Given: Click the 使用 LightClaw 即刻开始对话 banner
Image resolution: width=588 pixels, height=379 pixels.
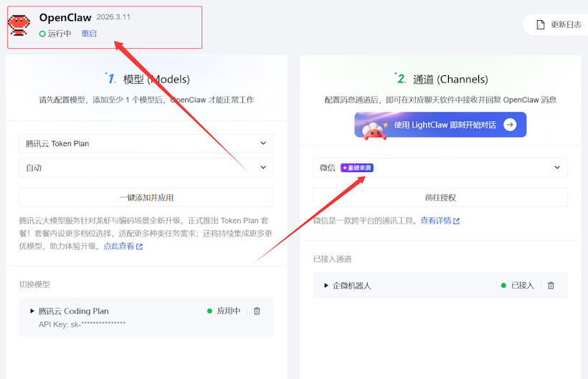Looking at the screenshot, I should [440, 125].
